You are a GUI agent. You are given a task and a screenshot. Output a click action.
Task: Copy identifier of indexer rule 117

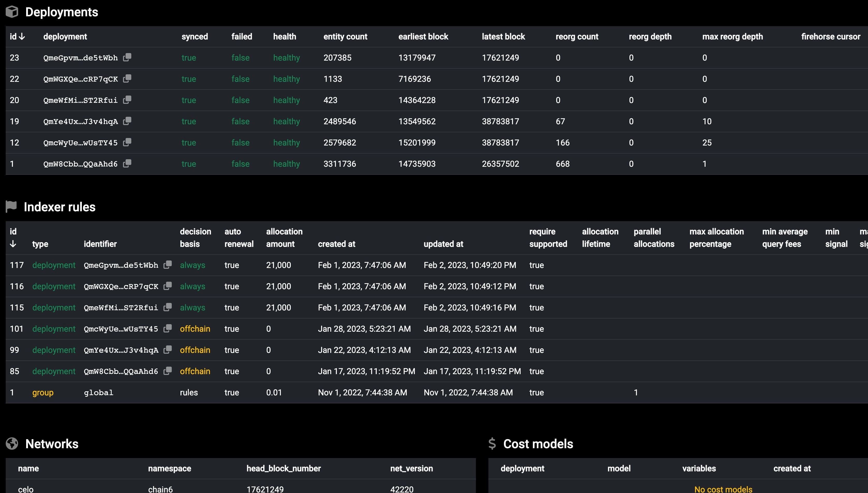coord(167,265)
